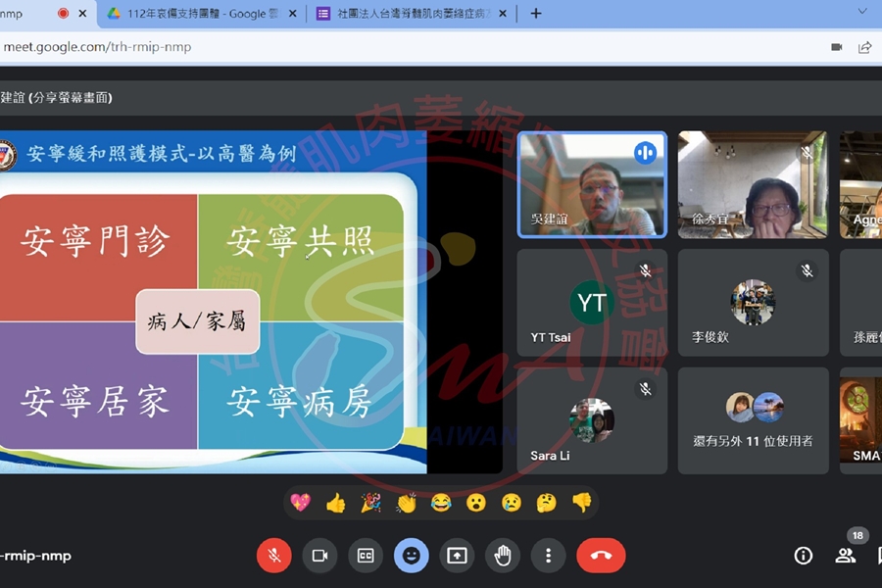This screenshot has width=882, height=588.
Task: Select 吳建誼 speaker video tile
Action: click(x=592, y=184)
